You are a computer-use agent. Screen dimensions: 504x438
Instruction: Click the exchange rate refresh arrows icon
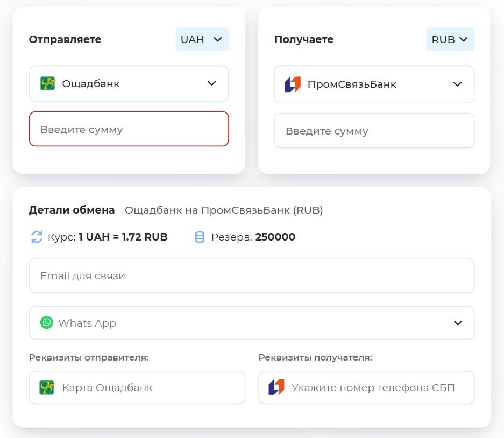click(x=37, y=237)
